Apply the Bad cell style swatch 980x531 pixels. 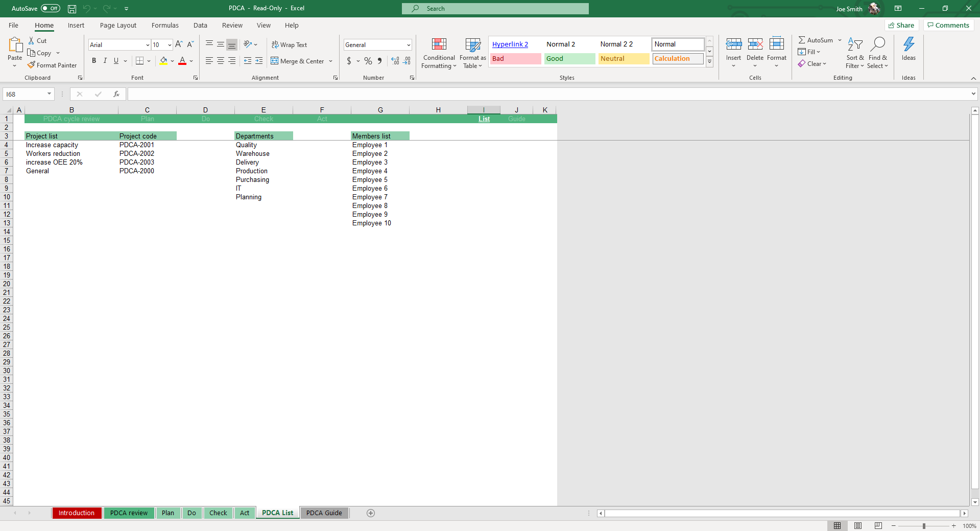click(x=515, y=59)
